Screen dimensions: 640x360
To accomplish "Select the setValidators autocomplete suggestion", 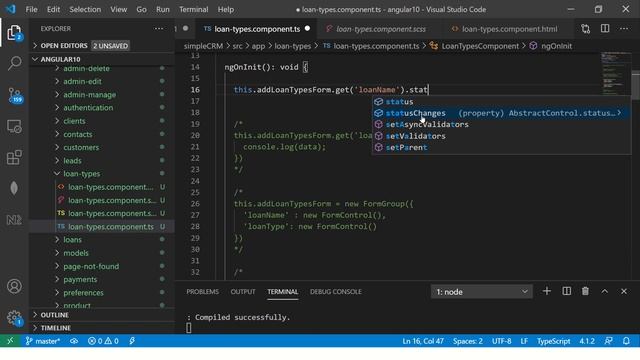I will [x=501, y=136].
